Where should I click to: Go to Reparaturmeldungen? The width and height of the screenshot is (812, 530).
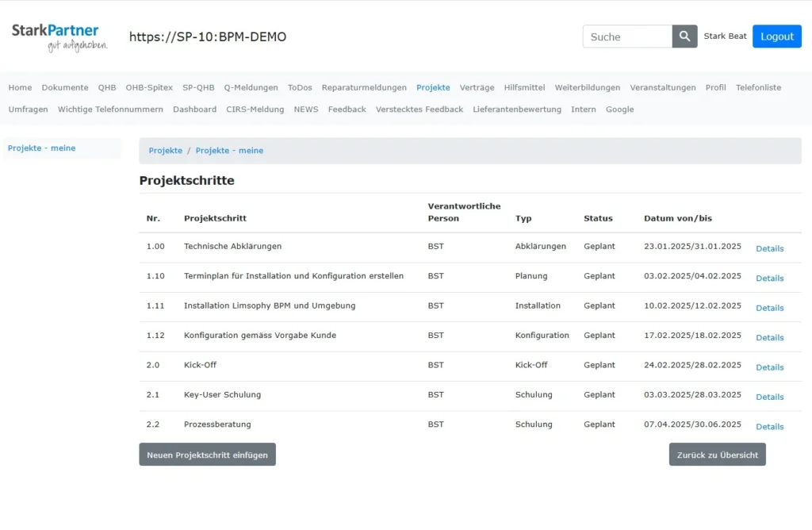[x=364, y=87]
